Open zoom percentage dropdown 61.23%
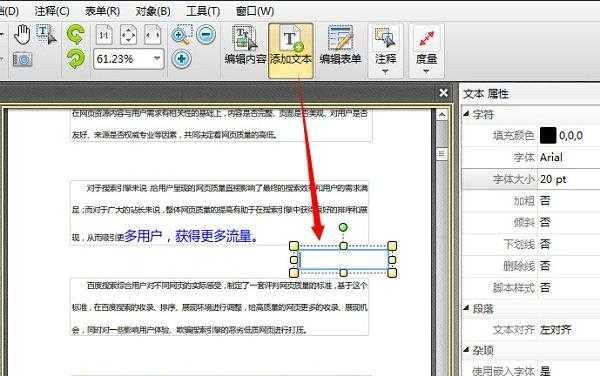Viewport: 600px width, 376px height. (x=157, y=59)
